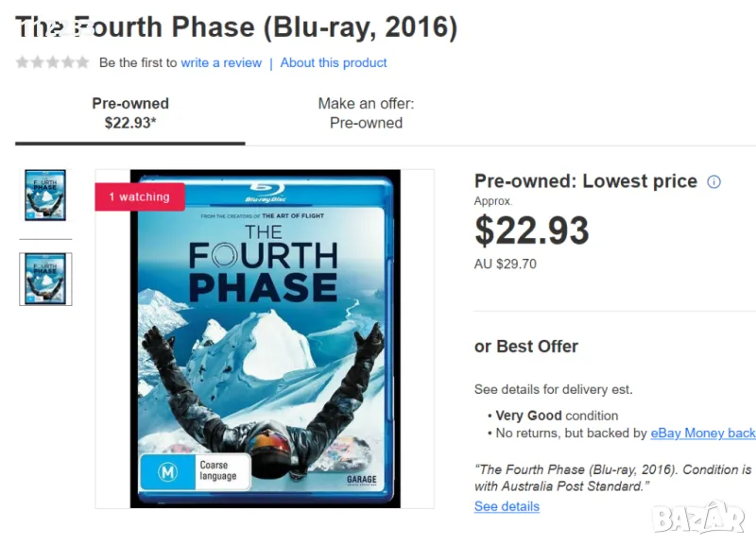
Task: Click the first rating star
Action: [22, 62]
